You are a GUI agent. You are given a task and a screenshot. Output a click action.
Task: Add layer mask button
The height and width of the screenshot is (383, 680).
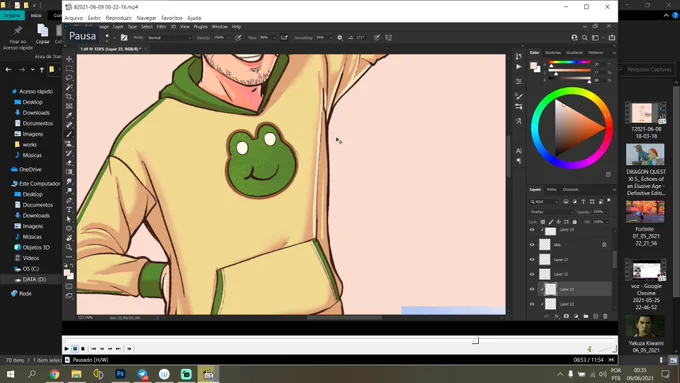[566, 316]
